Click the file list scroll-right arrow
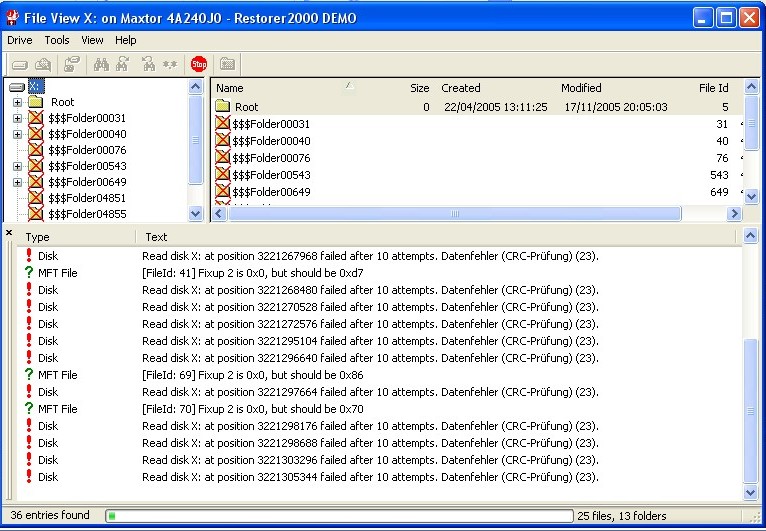 pyautogui.click(x=734, y=213)
